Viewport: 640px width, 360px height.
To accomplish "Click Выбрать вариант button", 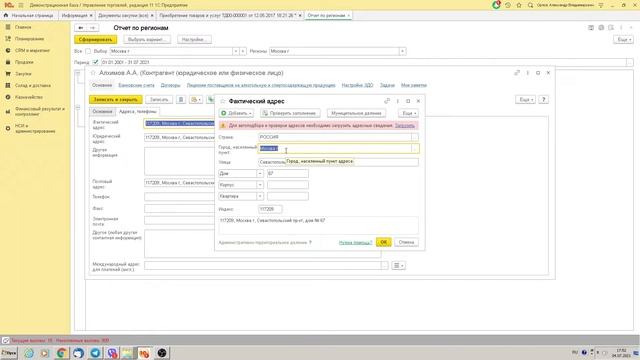I will (147, 40).
